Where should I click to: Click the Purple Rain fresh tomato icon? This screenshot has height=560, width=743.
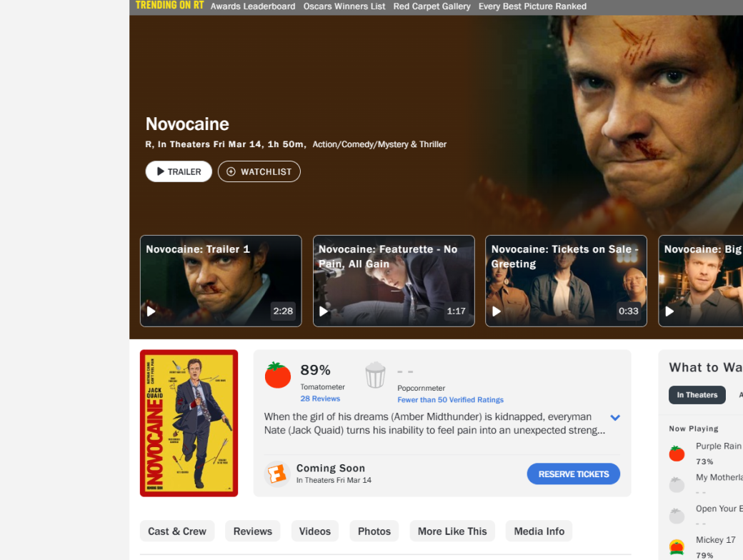(x=677, y=454)
